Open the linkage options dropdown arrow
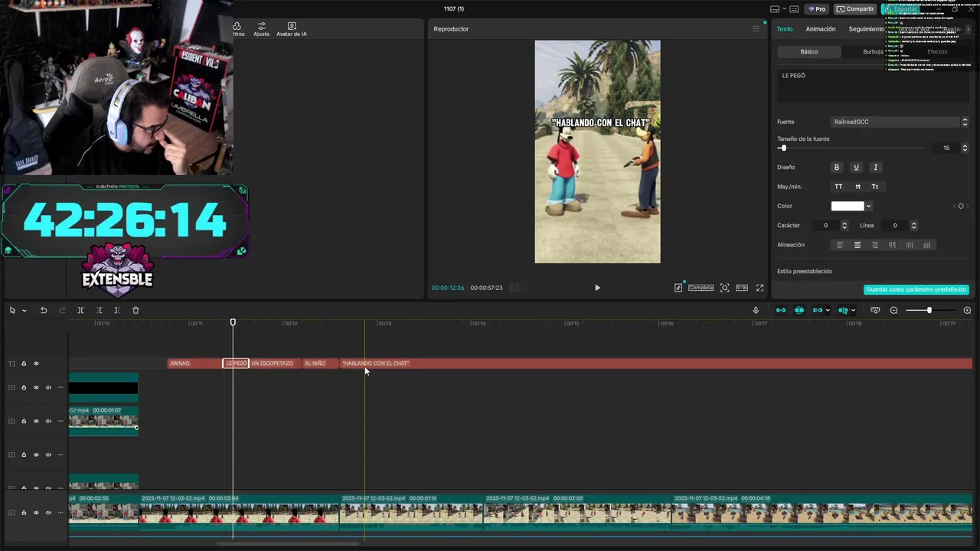Viewport: 980px width, 551px height. pyautogui.click(x=828, y=311)
